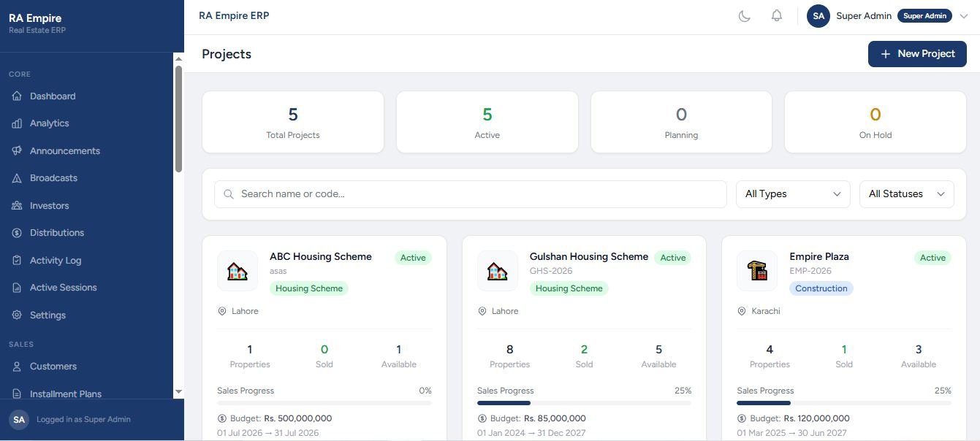Click Empire Plaza sales progress bar
The width and height of the screenshot is (980, 441).
[844, 403]
